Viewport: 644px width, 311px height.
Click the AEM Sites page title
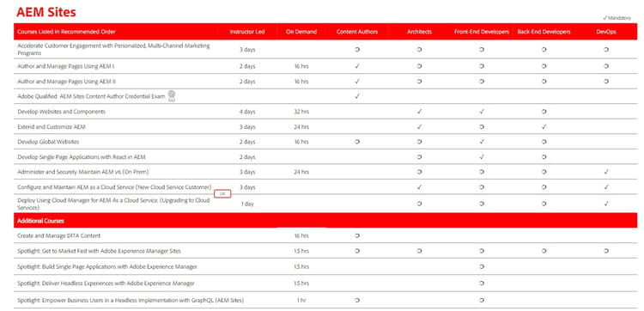point(46,12)
